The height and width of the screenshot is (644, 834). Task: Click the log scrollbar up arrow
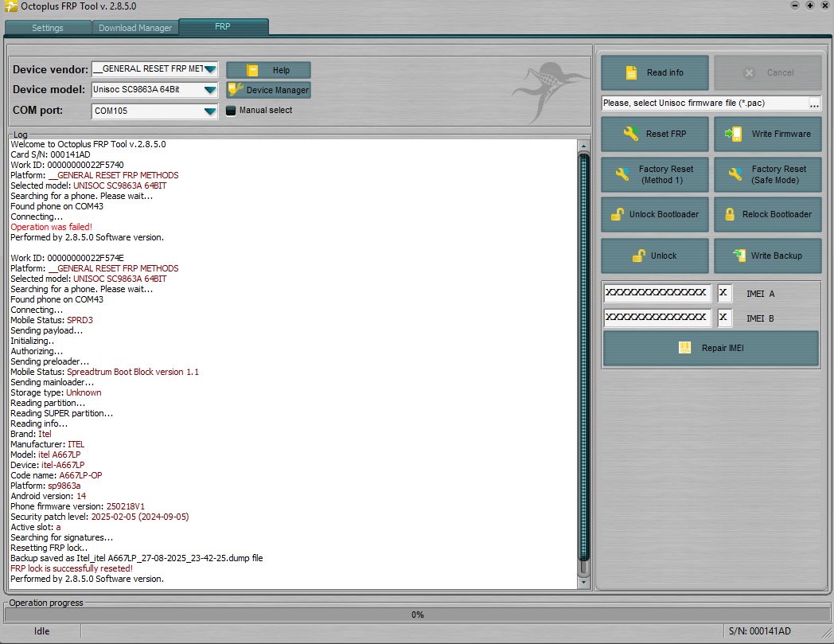[583, 146]
